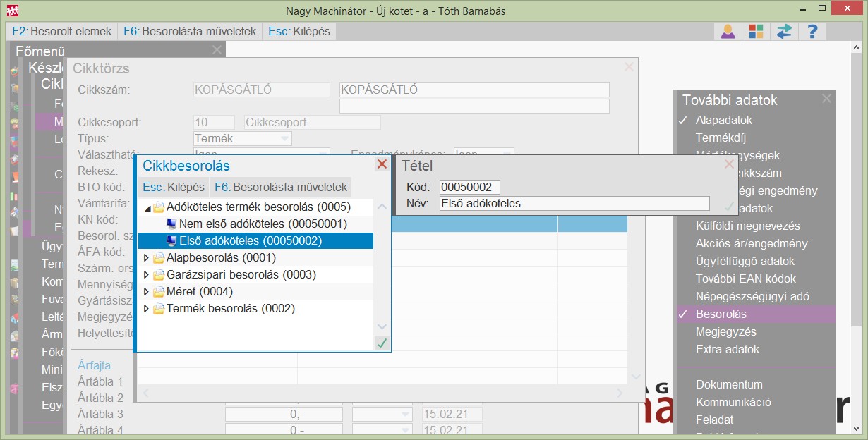Click the Kód field with 00050002
Viewport: 868px width, 440px height.
[470, 187]
